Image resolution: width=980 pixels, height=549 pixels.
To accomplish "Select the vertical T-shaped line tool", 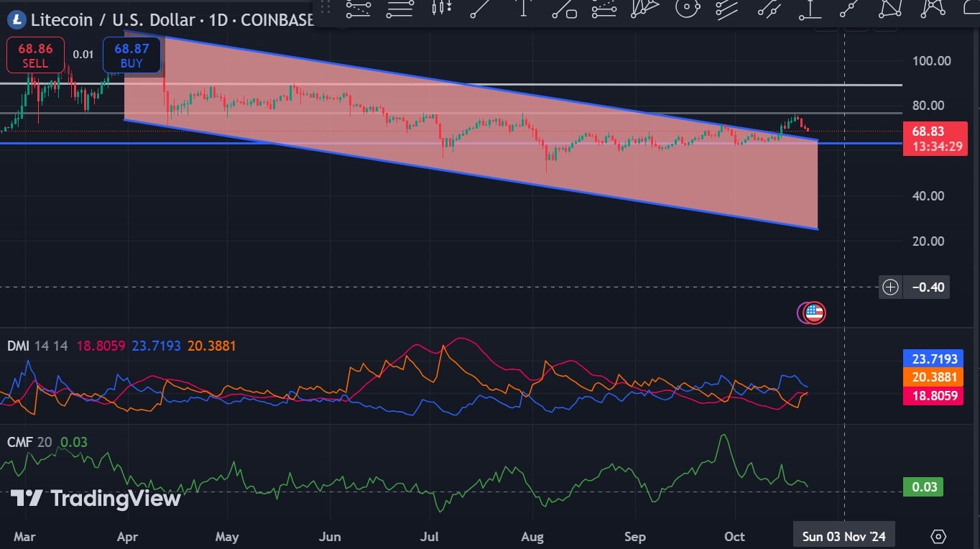I will 523,9.
